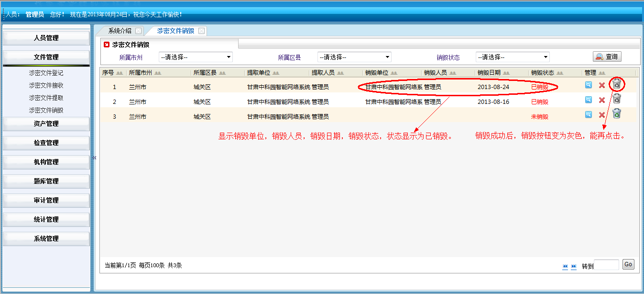
Task: Expand the 资产管理 menu section
Action: 46,124
